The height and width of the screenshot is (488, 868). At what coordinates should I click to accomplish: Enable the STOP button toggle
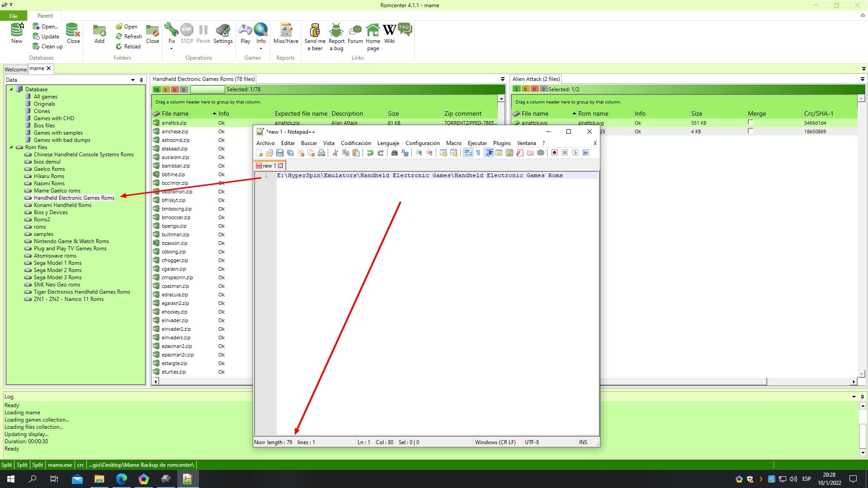tap(187, 33)
